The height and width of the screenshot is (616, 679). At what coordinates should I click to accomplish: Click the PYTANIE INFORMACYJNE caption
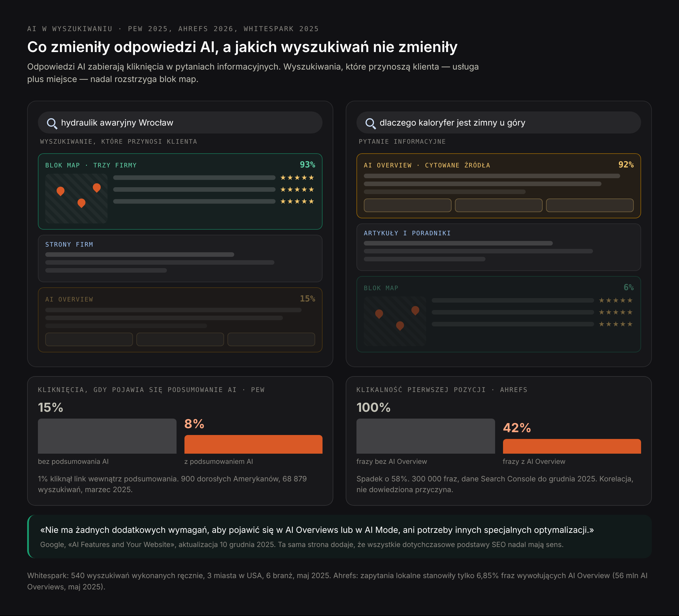tap(402, 141)
